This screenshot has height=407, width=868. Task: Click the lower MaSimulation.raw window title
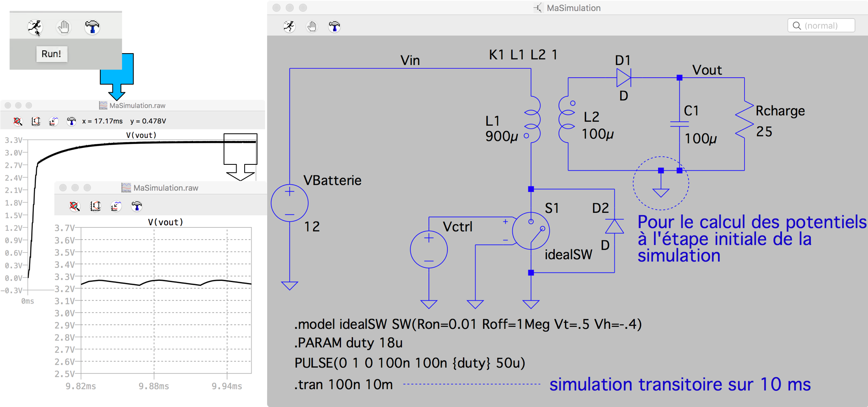pos(166,188)
